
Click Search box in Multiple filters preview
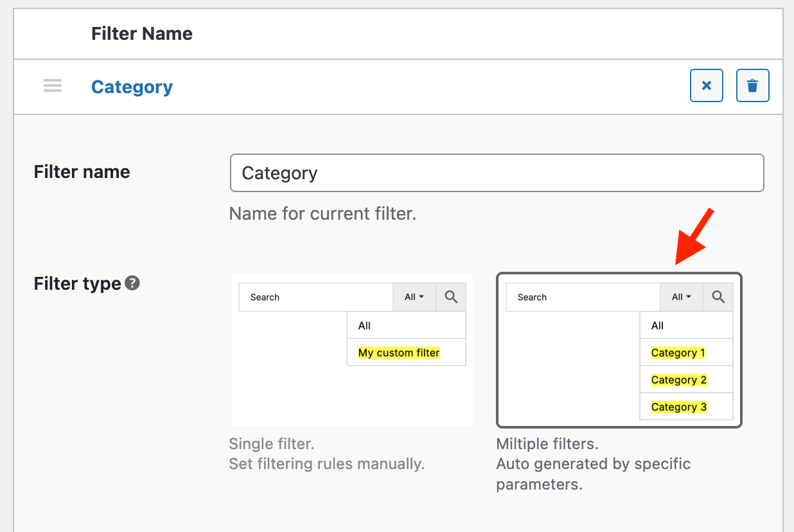coord(583,297)
